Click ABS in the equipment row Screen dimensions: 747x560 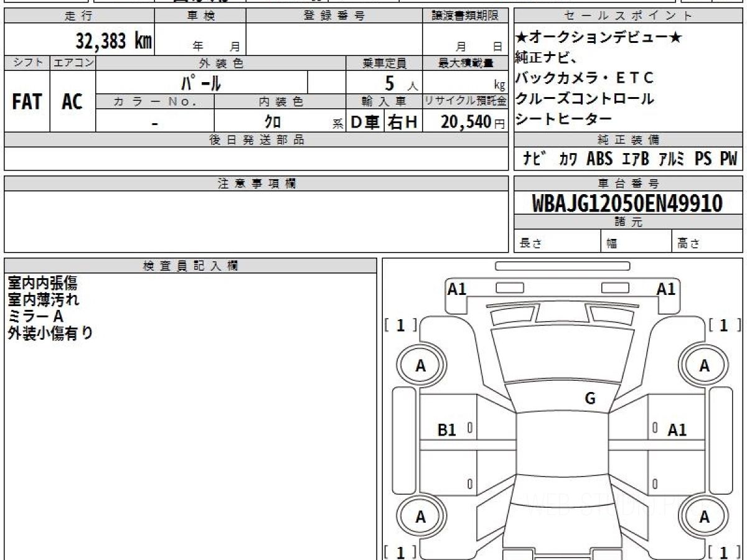tap(599, 159)
